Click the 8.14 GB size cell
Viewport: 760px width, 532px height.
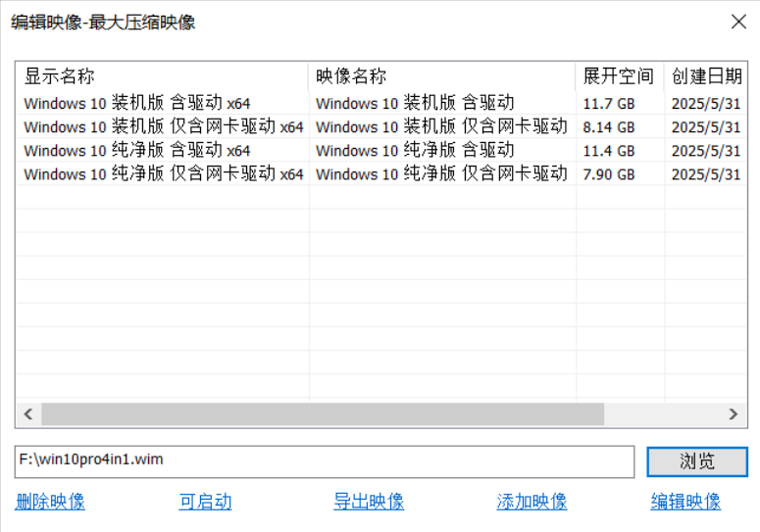coord(609,127)
